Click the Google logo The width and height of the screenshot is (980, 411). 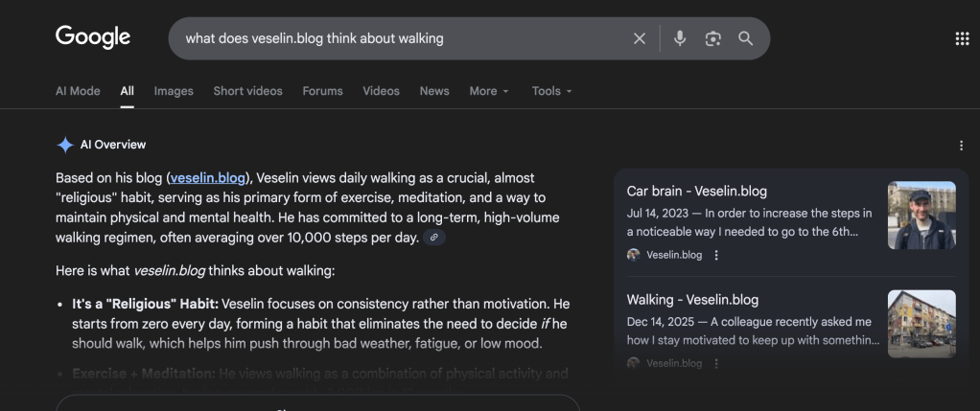(93, 37)
